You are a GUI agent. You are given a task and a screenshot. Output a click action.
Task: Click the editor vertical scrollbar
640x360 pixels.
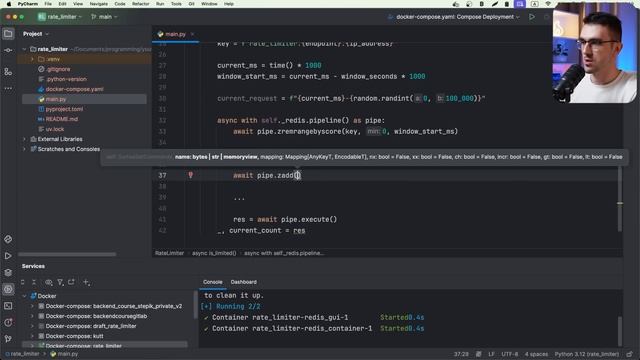[620, 200]
